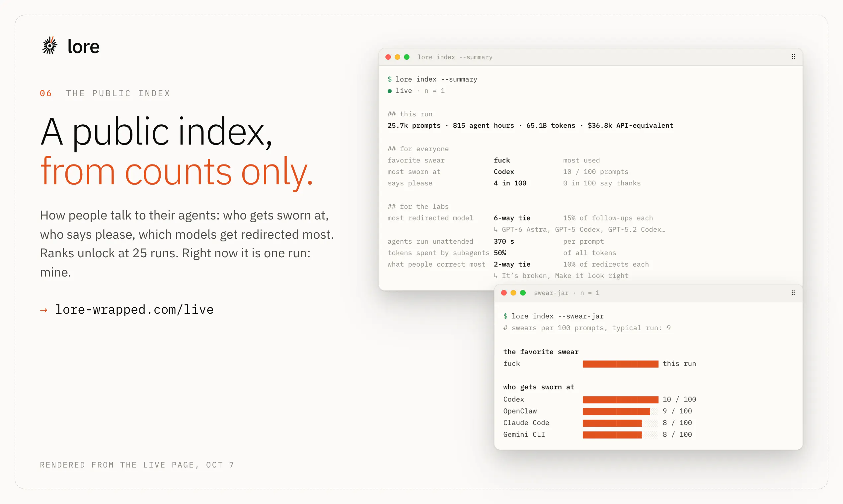Click the red close dot of the summary window
The width and height of the screenshot is (843, 504).
388,57
